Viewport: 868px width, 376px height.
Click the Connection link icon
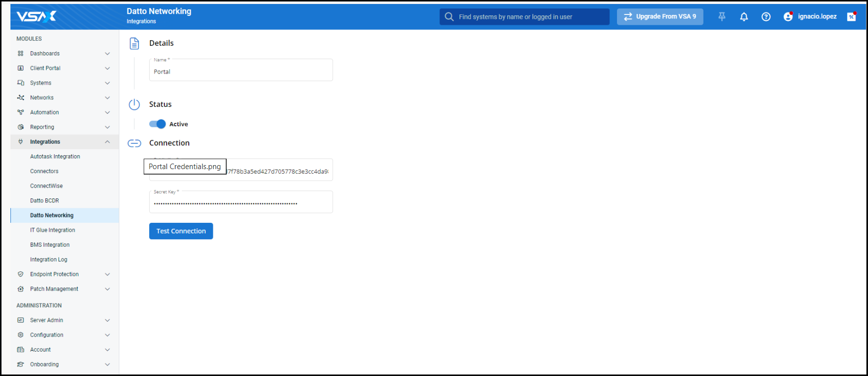click(x=134, y=143)
